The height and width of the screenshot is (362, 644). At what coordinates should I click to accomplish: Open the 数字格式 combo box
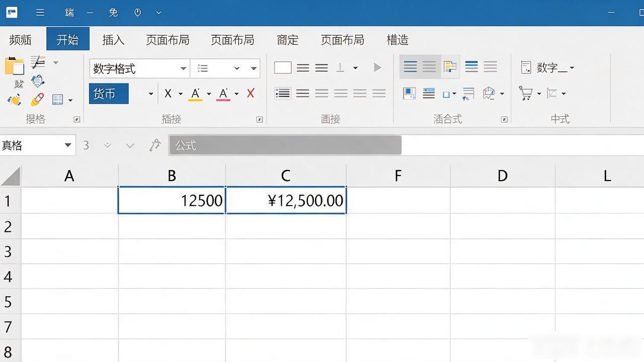click(139, 68)
